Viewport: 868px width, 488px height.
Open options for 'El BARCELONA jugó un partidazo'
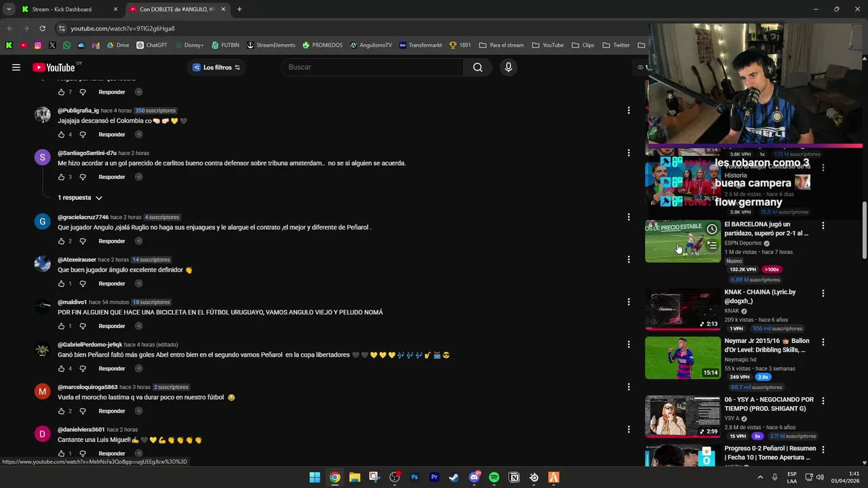pyautogui.click(x=823, y=226)
